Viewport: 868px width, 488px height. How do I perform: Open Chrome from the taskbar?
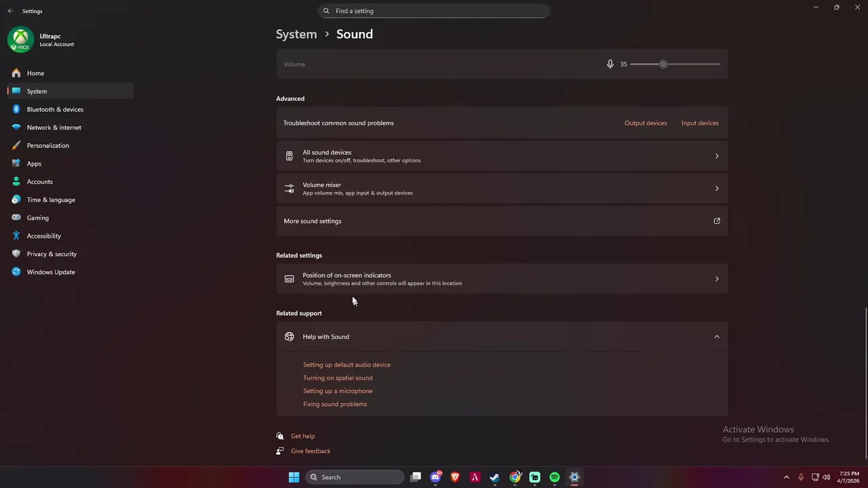[x=515, y=477]
